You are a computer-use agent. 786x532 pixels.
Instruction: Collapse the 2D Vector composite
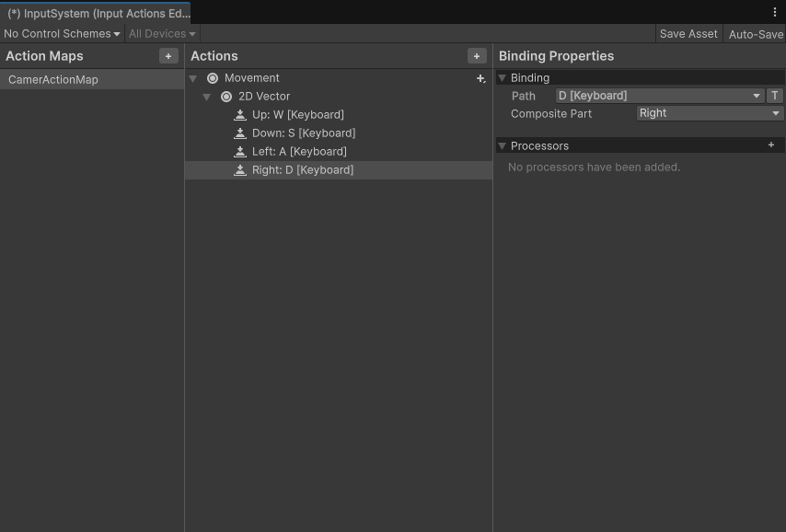coord(207,98)
